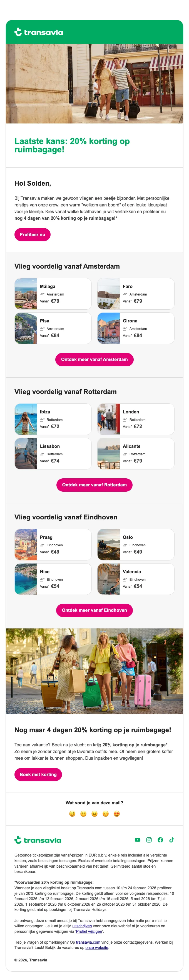Viewport: 189px width, 980px height.
Task: Open the transavia.com link in footer
Action: pos(88,942)
